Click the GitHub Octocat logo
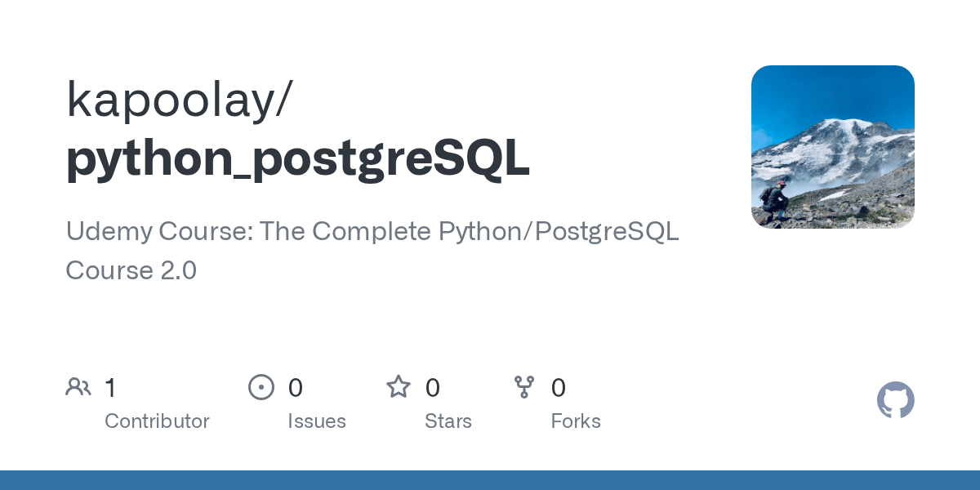This screenshot has width=980, height=490. click(895, 400)
